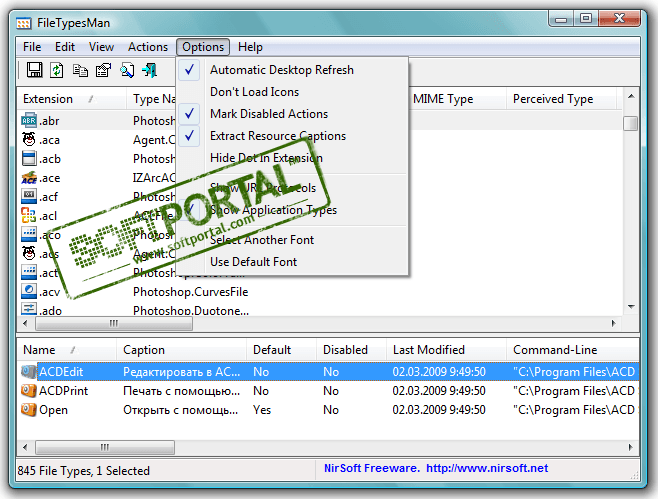Toggle Mark Disabled Actions option
Image resolution: width=658 pixels, height=499 pixels.
tap(292, 114)
